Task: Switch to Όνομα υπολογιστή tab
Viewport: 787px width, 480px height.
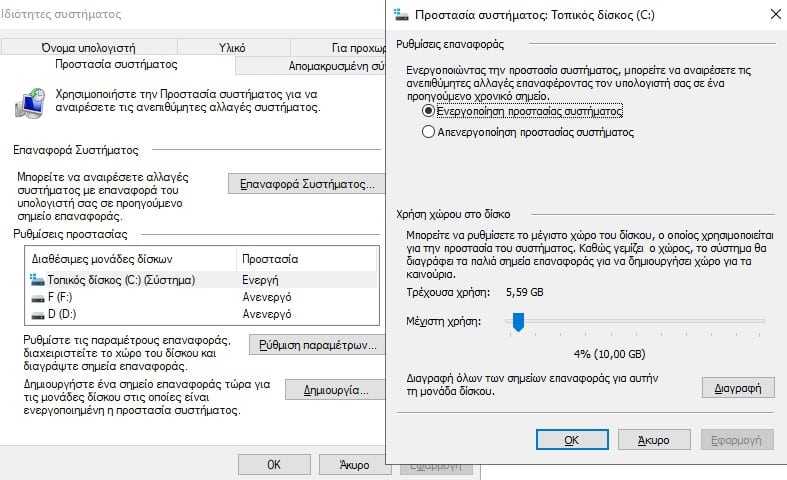Action: (89, 47)
